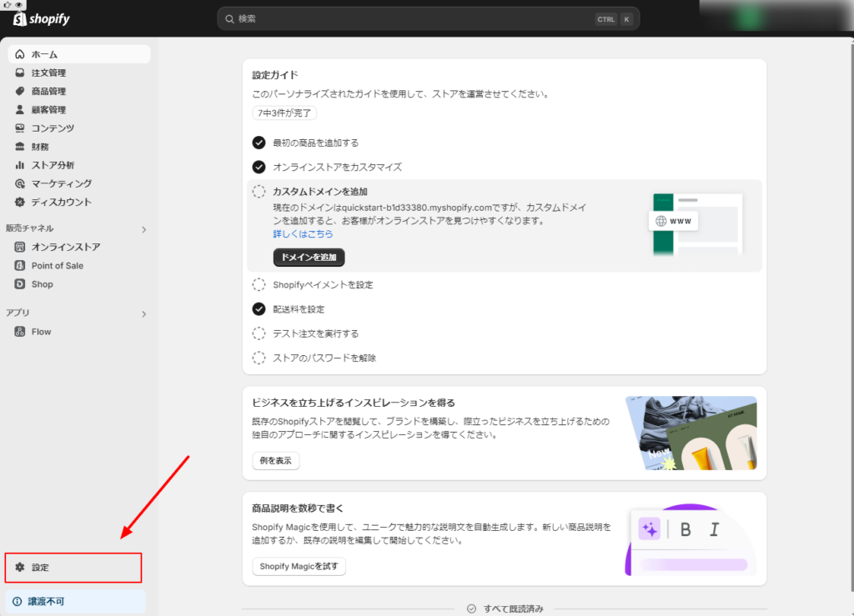
Task: Select テスト注文を実行する guide step
Action: tap(316, 333)
